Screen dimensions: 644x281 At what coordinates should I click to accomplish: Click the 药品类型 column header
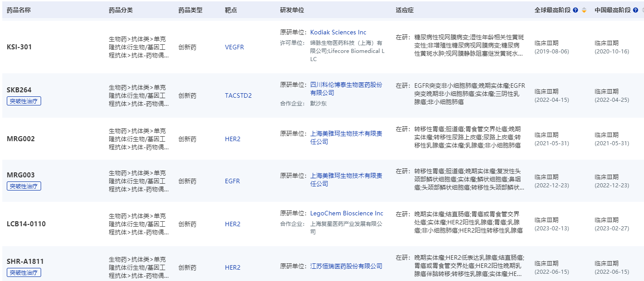[190, 10]
